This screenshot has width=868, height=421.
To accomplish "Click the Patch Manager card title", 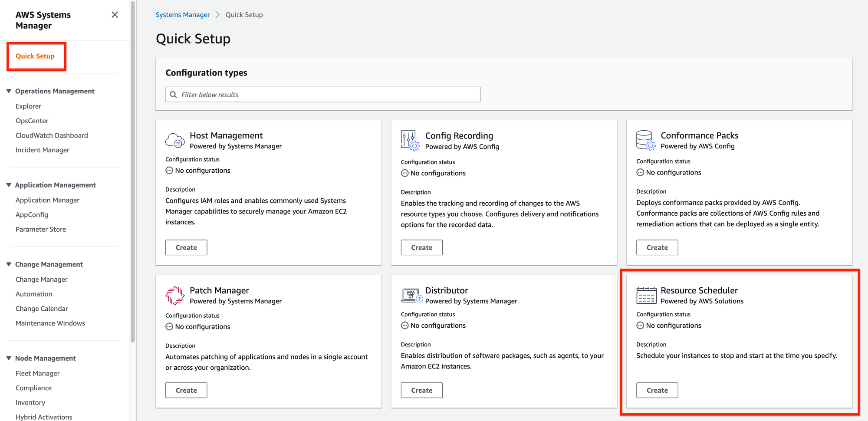I will point(219,290).
